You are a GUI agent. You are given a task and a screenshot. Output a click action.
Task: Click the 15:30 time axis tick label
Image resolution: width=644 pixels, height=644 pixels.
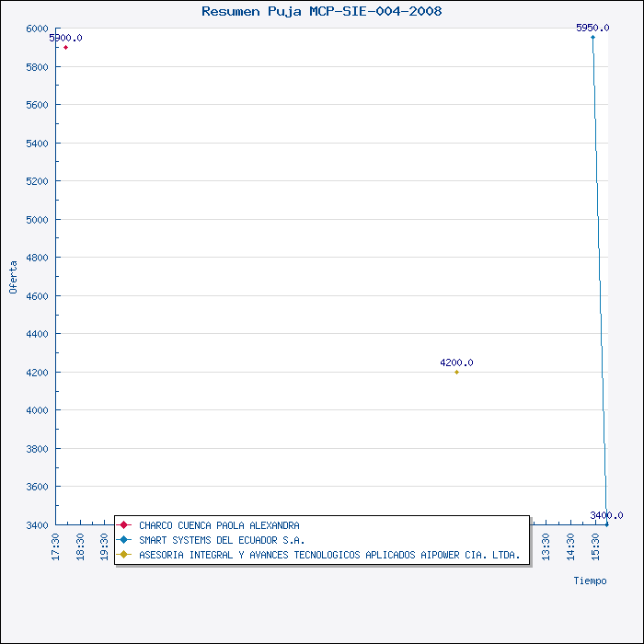(595, 547)
